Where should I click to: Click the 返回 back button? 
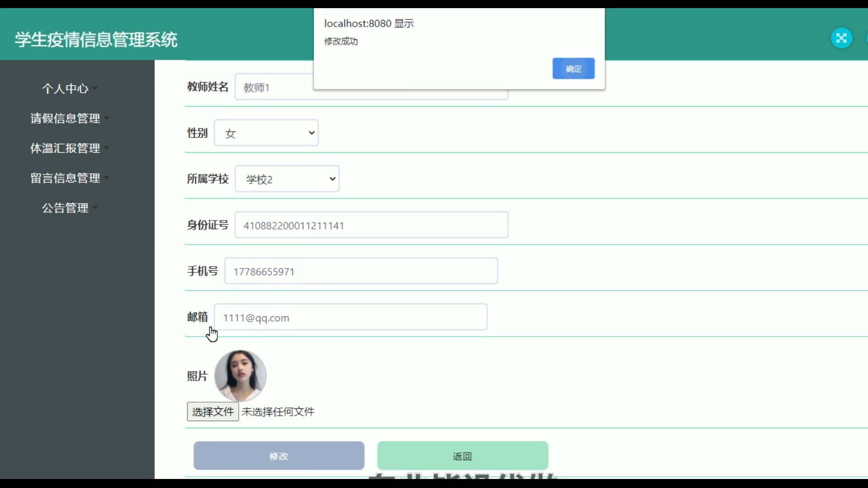click(462, 456)
